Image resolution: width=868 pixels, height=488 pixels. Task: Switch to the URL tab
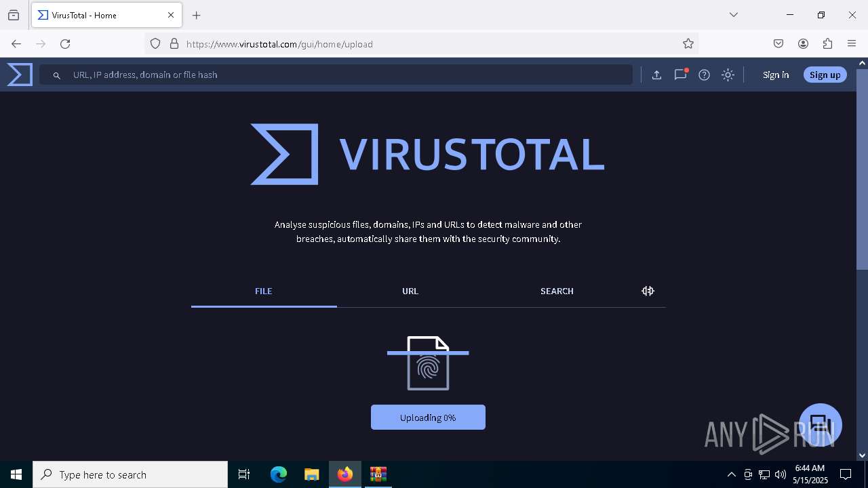410,291
